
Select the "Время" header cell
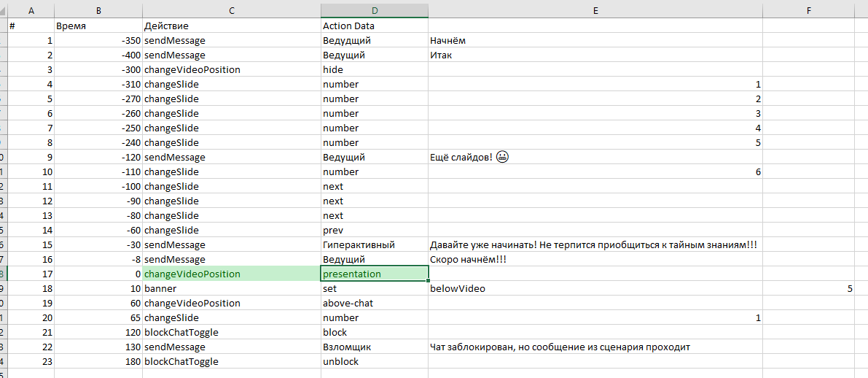pos(98,26)
